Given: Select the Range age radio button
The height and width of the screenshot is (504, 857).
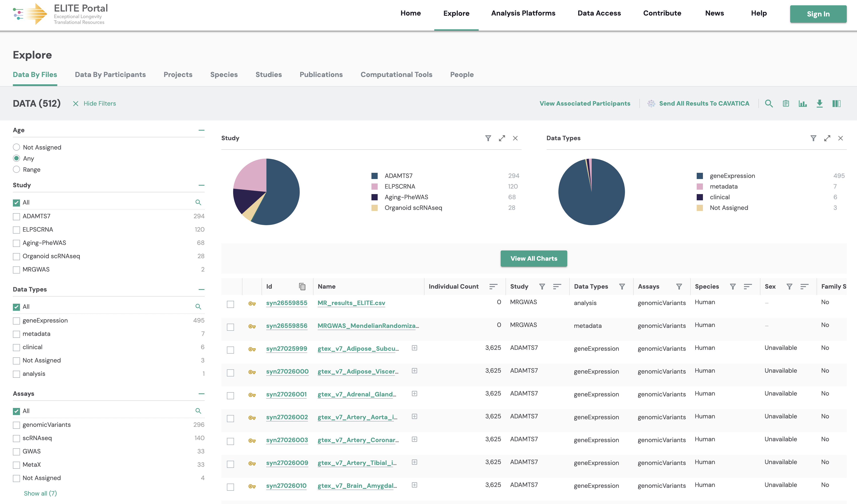Looking at the screenshot, I should pos(16,169).
